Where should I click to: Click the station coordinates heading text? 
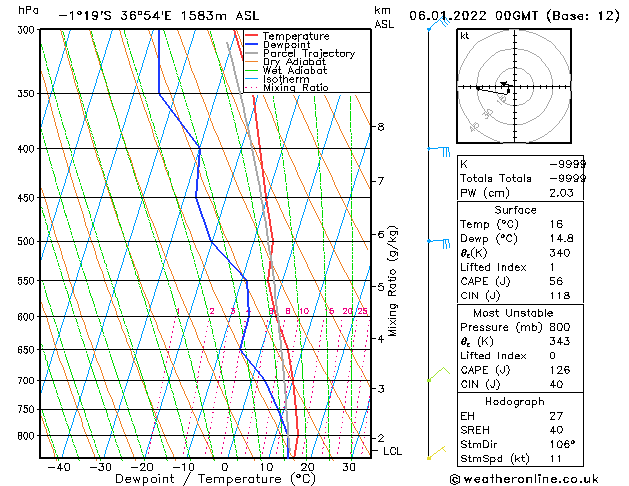tap(160, 16)
